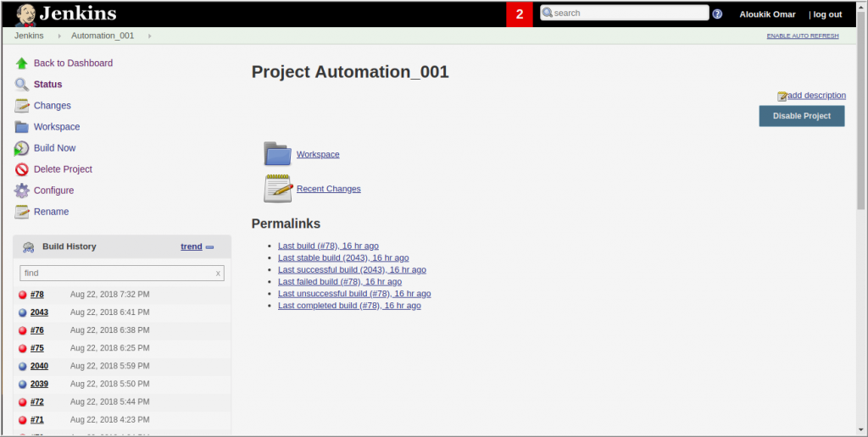Clear the find field with the x
The height and width of the screenshot is (437, 868).
pyautogui.click(x=218, y=274)
